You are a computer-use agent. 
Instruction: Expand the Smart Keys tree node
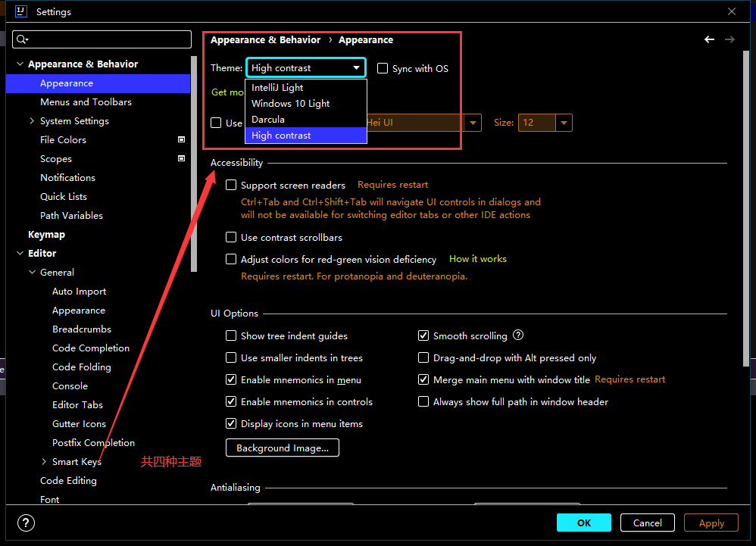point(44,462)
